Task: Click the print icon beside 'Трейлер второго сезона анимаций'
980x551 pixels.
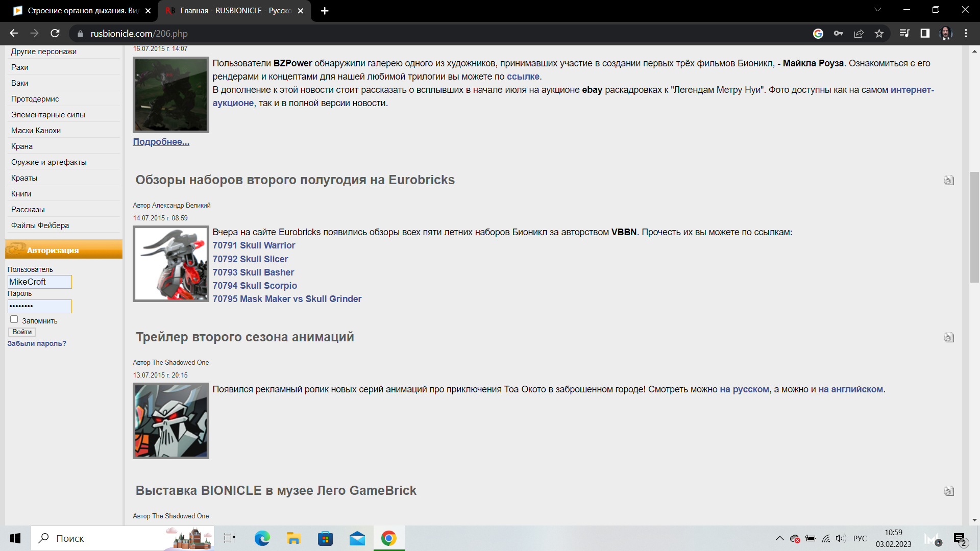Action: (x=949, y=337)
